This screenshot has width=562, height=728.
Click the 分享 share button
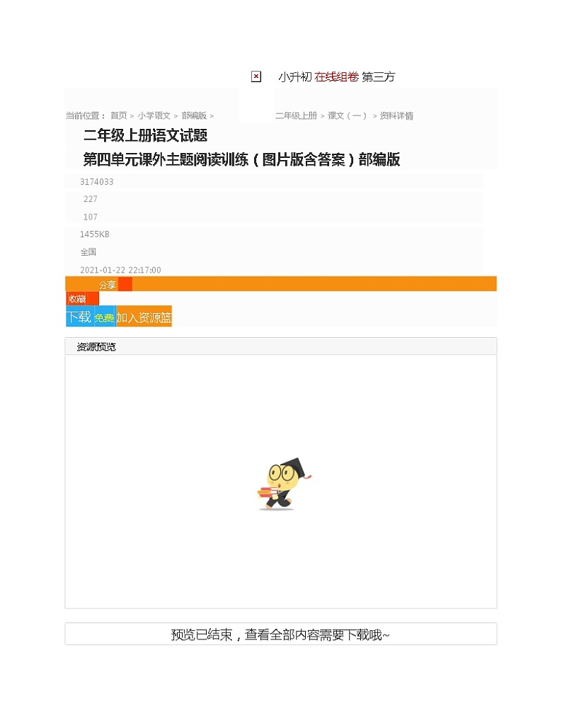coord(107,285)
